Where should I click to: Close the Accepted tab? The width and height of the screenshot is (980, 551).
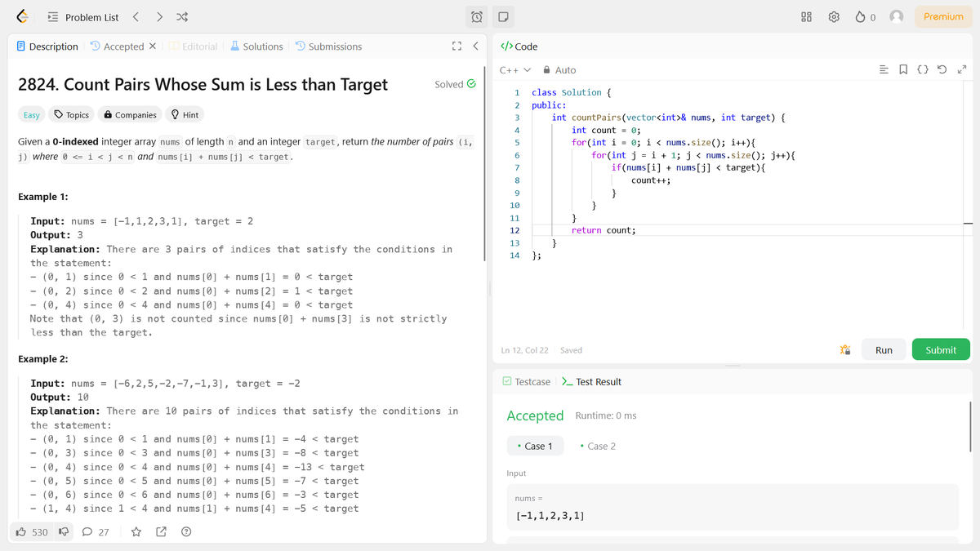(153, 47)
